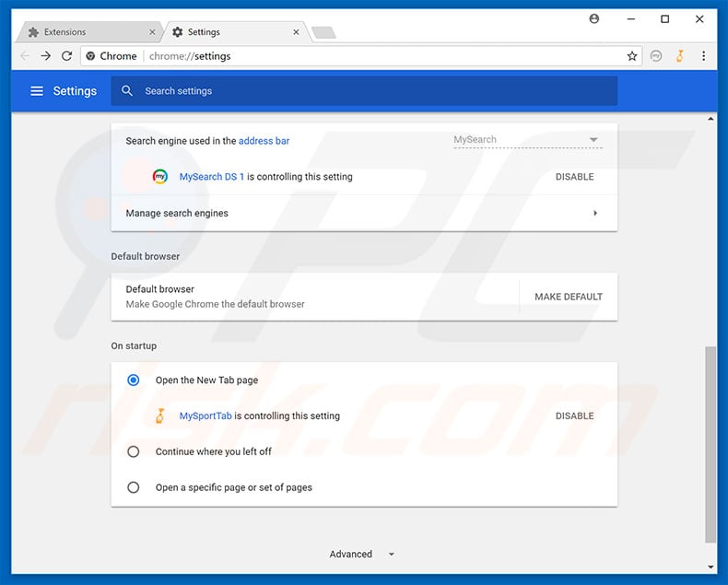This screenshot has width=728, height=585.
Task: Open a new tab
Action: point(323,32)
